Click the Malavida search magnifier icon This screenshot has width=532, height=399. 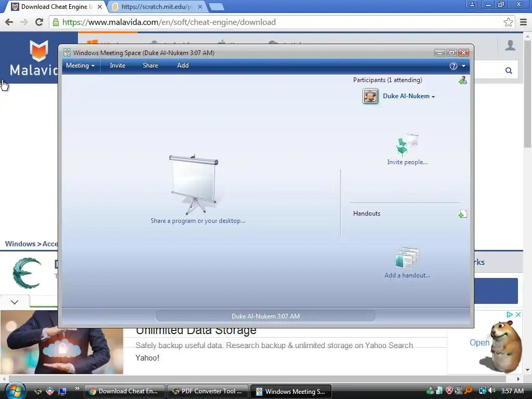click(x=509, y=70)
